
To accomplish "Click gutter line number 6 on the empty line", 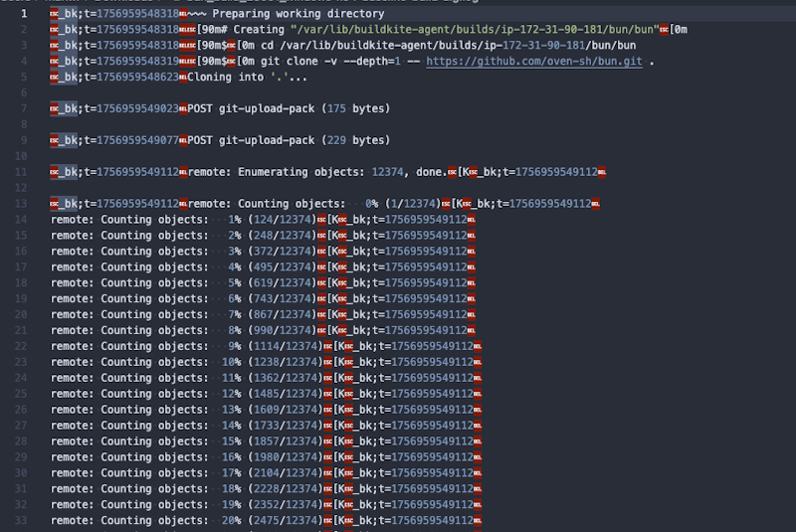I will pos(24,92).
